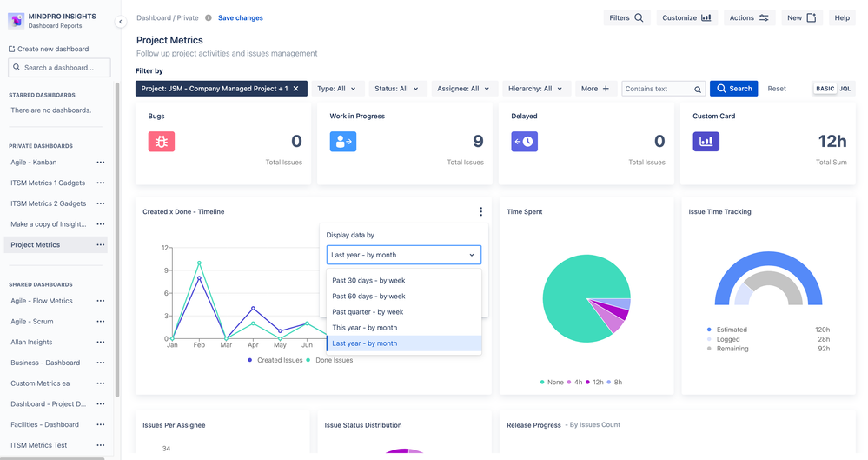Toggle the None legend entry in Time Spent

pyautogui.click(x=552, y=383)
